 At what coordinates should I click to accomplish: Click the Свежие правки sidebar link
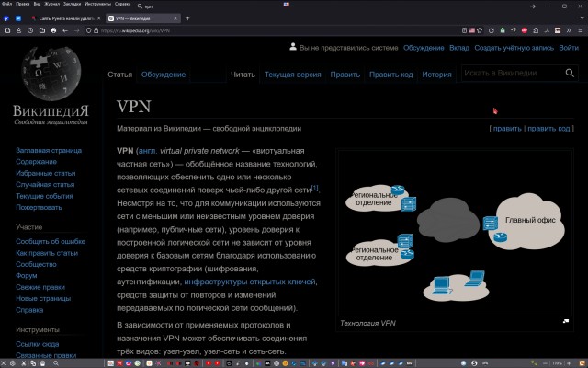pyautogui.click(x=40, y=287)
